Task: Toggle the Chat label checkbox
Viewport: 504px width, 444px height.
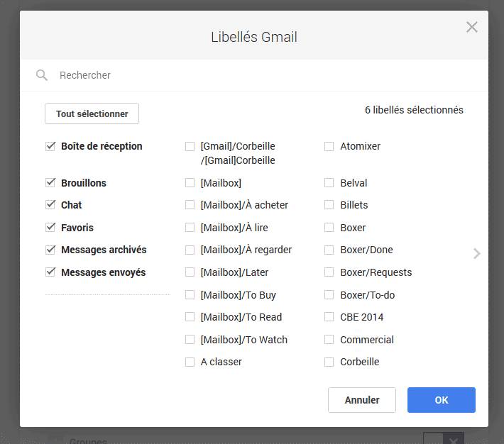Action: click(x=50, y=205)
